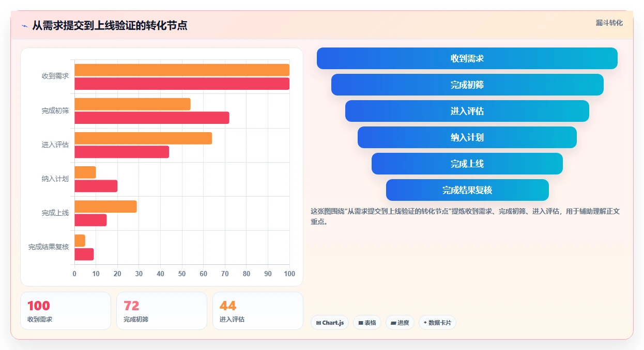Viewport: 644px width, 350px height.
Task: Click the red bar for 纳入计划
Action: coord(96,186)
